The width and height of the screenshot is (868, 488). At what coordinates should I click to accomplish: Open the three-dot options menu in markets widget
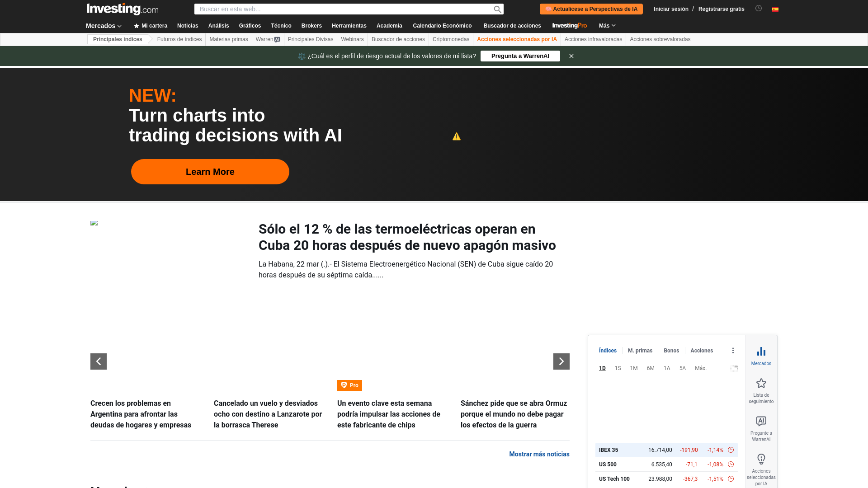733,351
